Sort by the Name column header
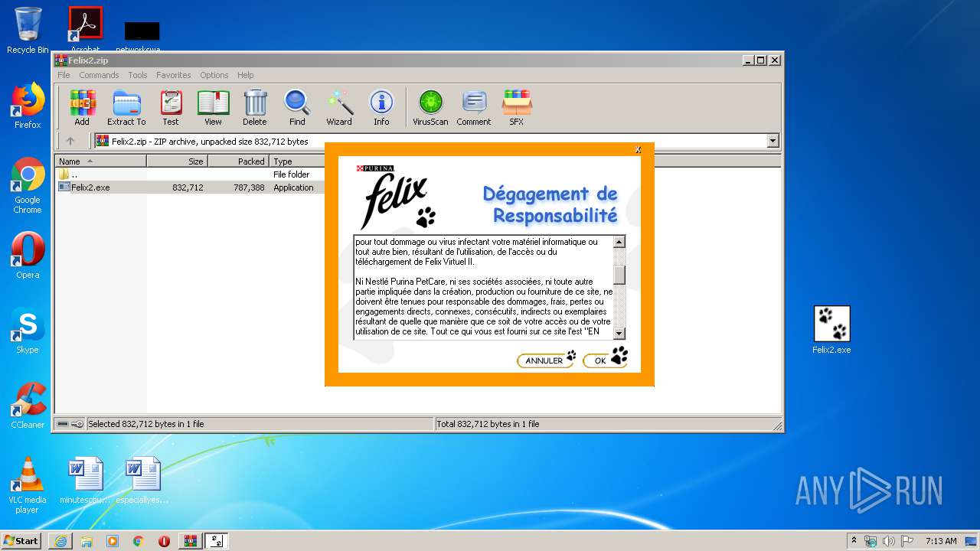This screenshot has width=980, height=551. (101, 161)
